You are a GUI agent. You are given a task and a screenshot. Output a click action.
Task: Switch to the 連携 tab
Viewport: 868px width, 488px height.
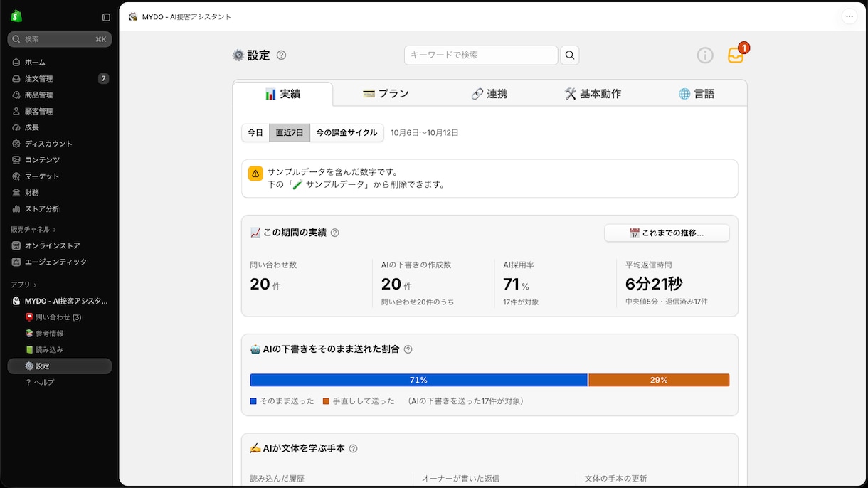pos(489,94)
